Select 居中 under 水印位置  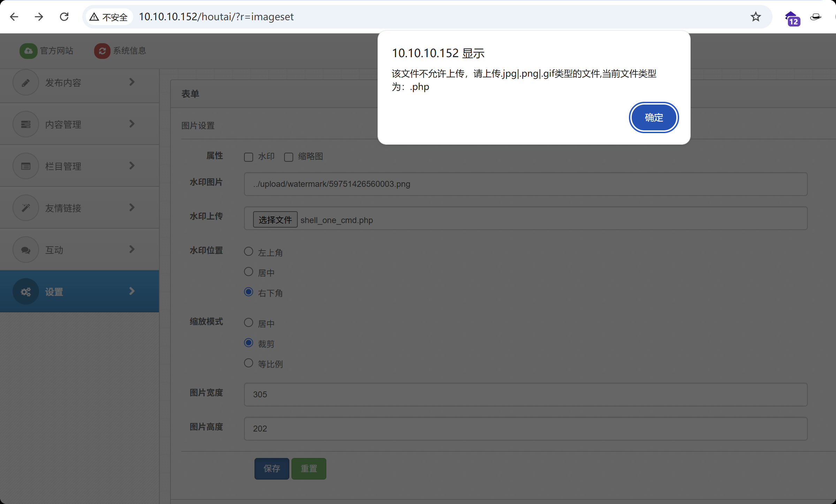(249, 272)
